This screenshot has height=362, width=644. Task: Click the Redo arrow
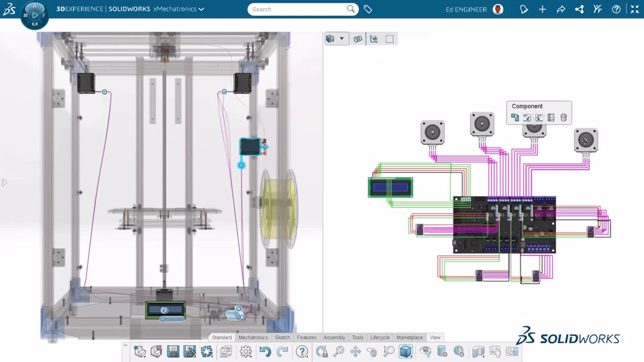pyautogui.click(x=282, y=351)
